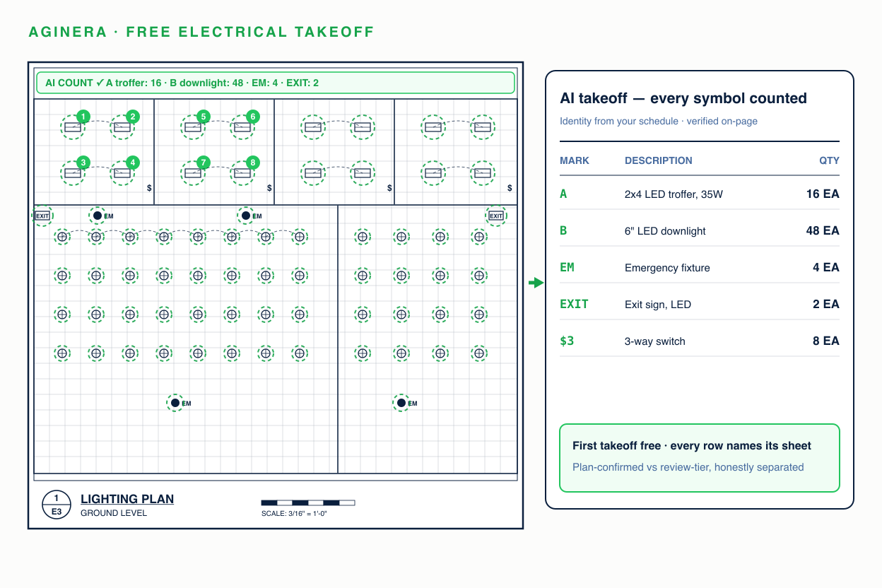This screenshot has height=588, width=882.
Task: Select mark 'B' in the takeoff table
Action: pyautogui.click(x=563, y=230)
